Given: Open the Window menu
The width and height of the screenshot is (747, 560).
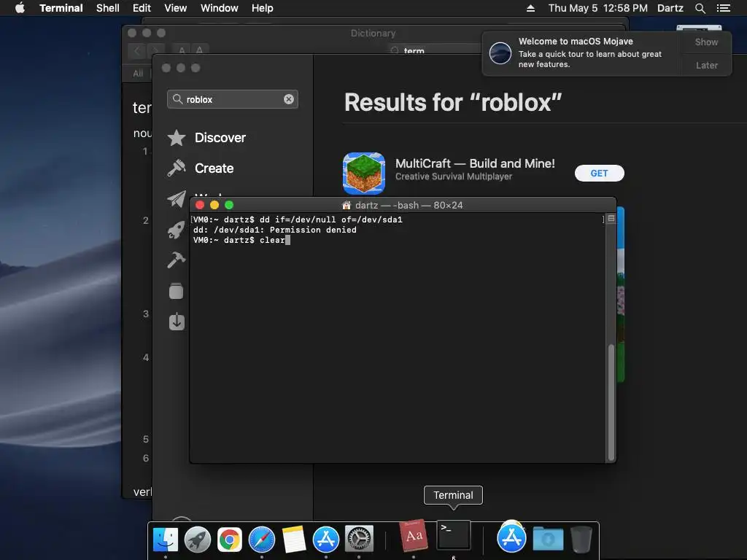Looking at the screenshot, I should coord(219,8).
